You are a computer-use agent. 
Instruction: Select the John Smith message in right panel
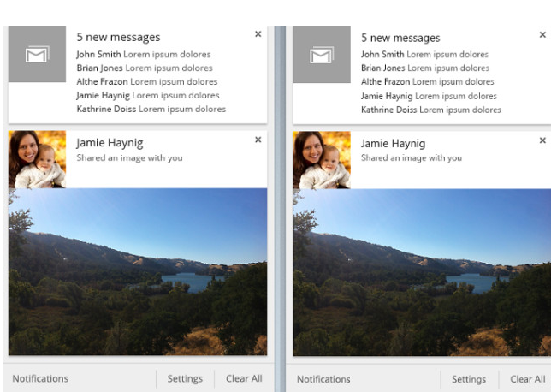tap(424, 55)
